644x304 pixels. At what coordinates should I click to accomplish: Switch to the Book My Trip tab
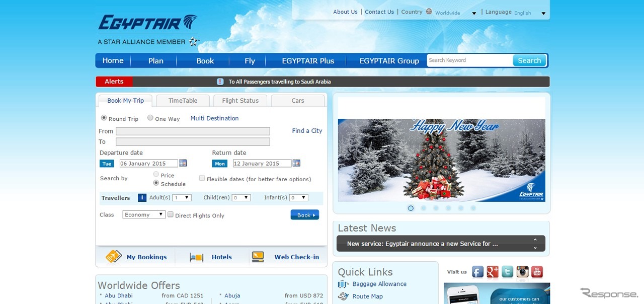coord(126,101)
